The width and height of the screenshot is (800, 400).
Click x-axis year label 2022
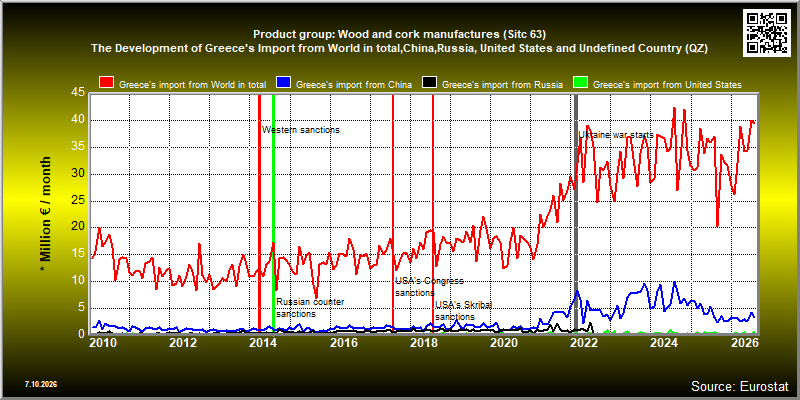coord(585,342)
